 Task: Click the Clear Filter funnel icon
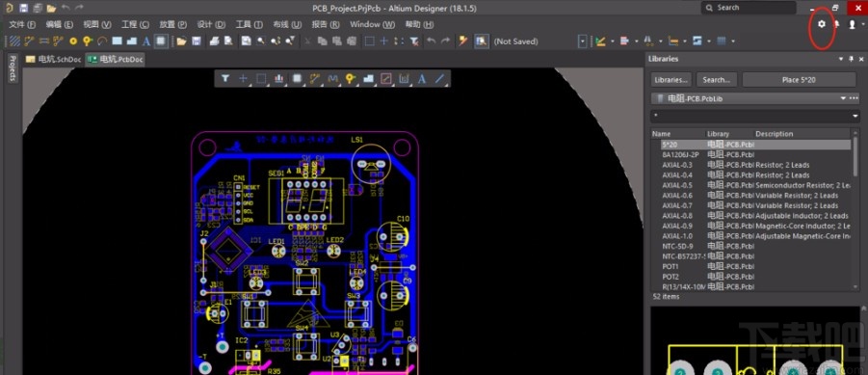coord(414,41)
